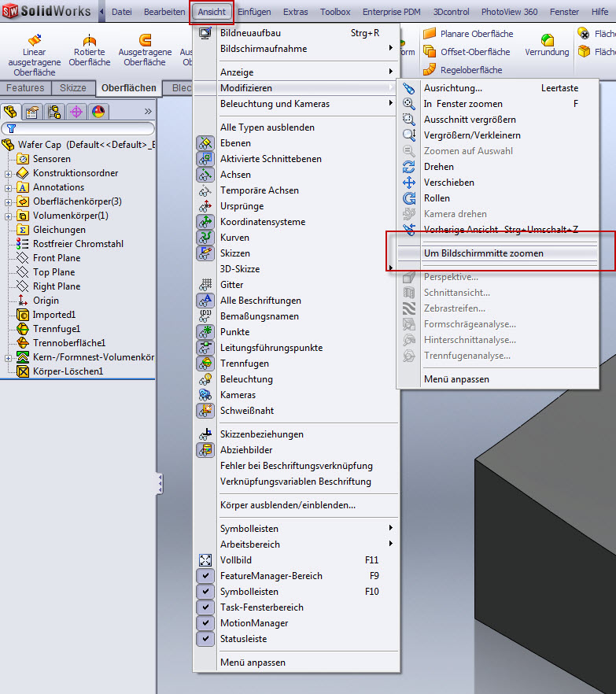
Task: Click the Linear ausgetragene Oberfläche tool icon
Action: [x=34, y=39]
